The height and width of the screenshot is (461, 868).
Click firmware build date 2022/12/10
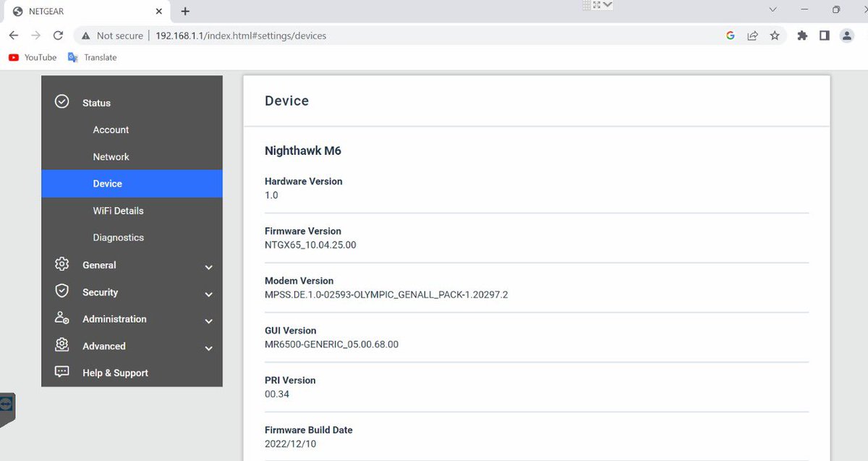(290, 444)
